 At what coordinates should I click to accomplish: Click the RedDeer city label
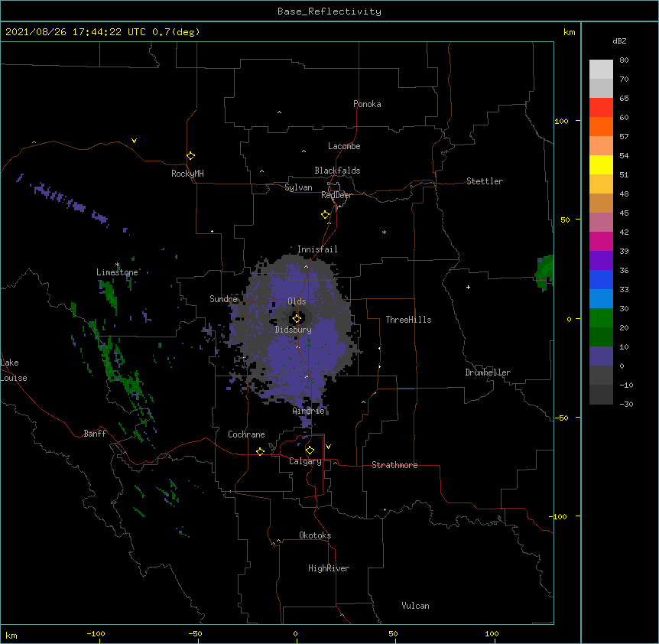click(336, 195)
